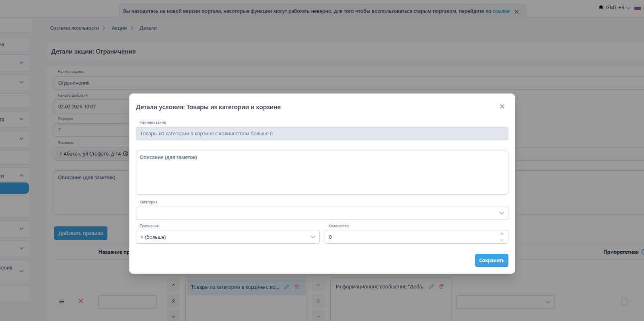
Task: Navigate to "Акции" in the breadcrumb
Action: [119, 28]
